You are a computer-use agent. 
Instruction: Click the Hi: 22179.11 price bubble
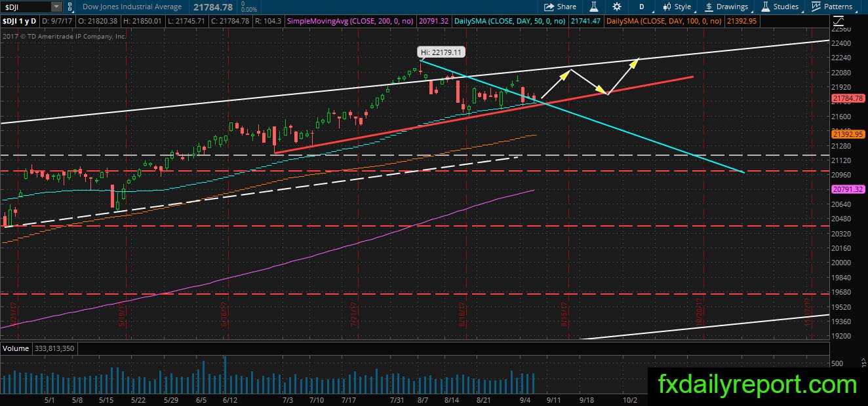coord(441,52)
